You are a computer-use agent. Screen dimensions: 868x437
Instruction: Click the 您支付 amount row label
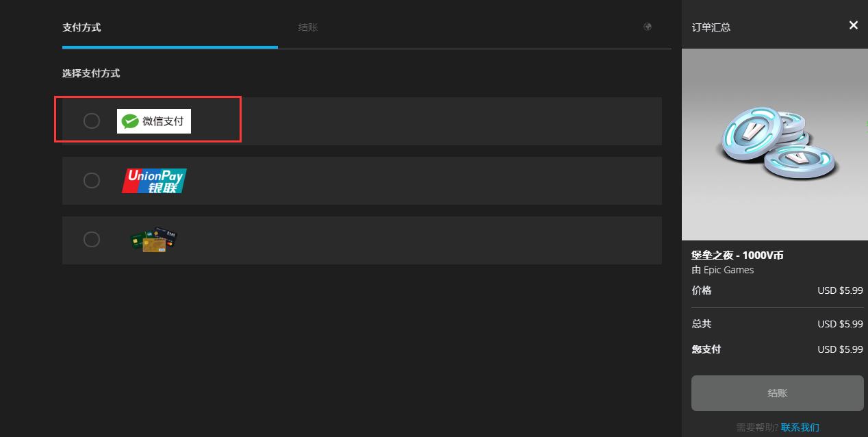[x=706, y=349]
